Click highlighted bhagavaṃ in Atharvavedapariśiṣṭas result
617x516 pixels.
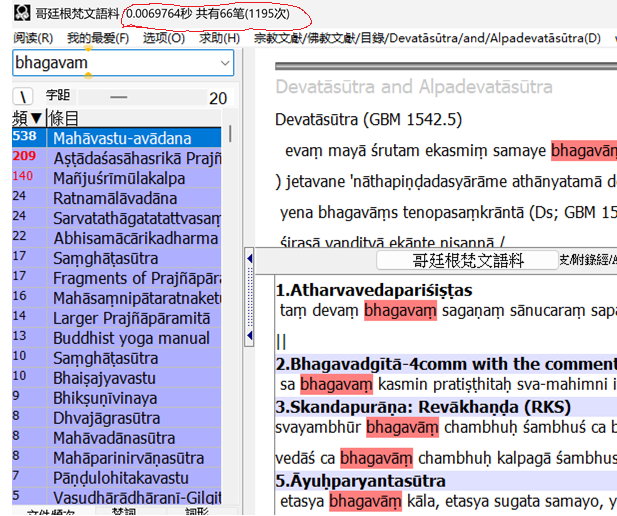point(400,311)
